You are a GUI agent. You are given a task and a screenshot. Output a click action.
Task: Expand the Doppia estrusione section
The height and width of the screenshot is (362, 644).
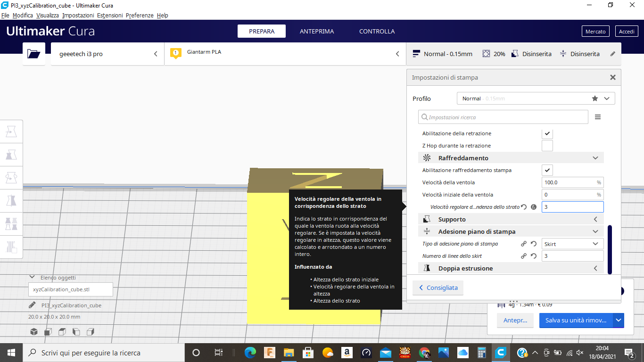511,268
